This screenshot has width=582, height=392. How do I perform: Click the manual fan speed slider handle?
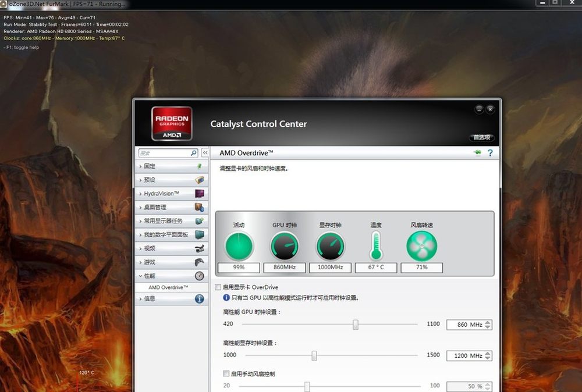click(x=307, y=386)
